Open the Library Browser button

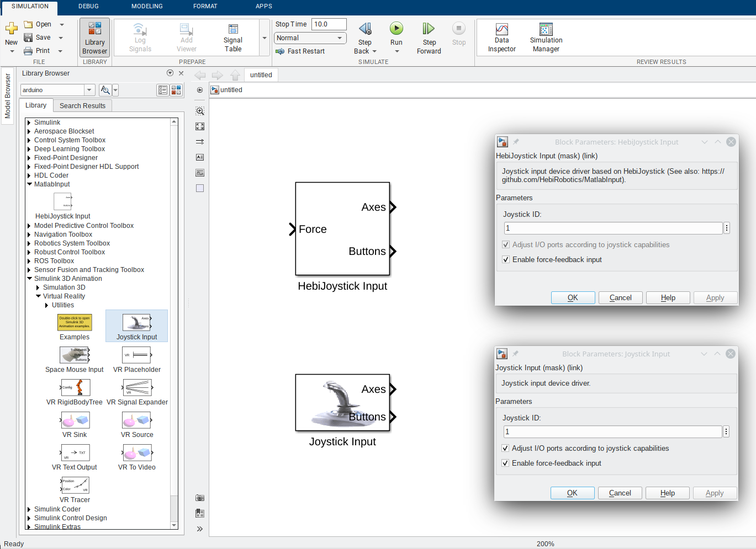pyautogui.click(x=95, y=38)
